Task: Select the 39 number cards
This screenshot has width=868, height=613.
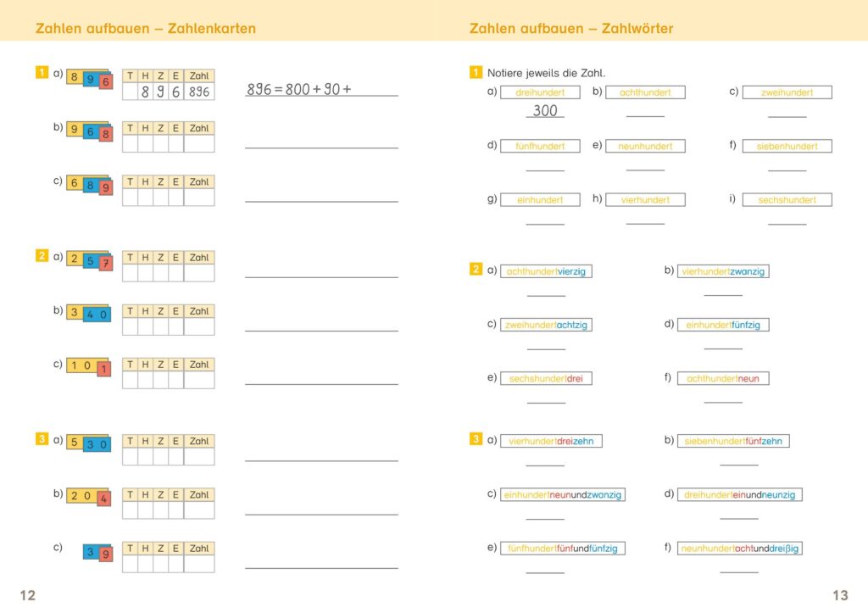Action: pos(98,552)
